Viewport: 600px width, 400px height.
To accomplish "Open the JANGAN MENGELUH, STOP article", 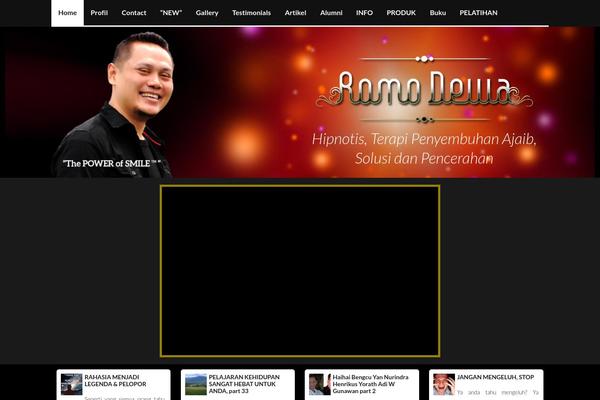I will (495, 377).
